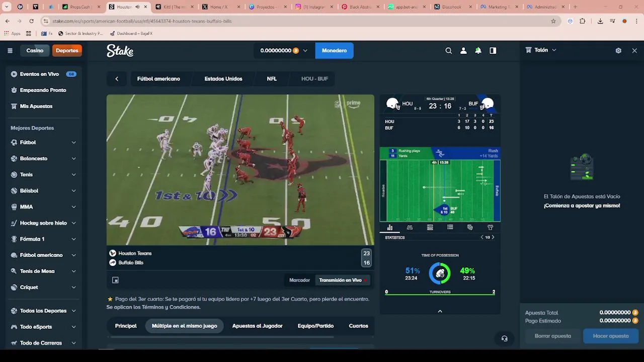644x362 pixels.
Task: Open the hamburger menu in Stake header
Action: pos(10,50)
